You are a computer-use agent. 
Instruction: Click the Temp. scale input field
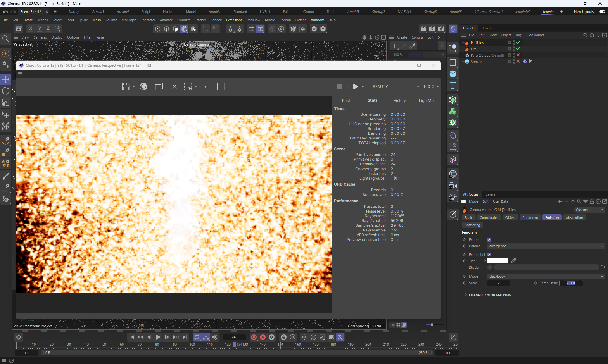[571, 283]
